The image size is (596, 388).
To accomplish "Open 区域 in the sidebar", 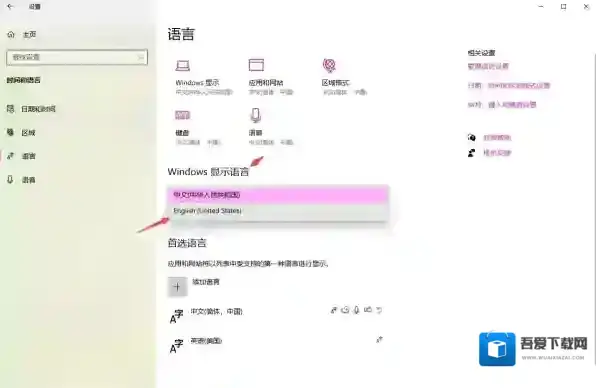I will point(28,133).
